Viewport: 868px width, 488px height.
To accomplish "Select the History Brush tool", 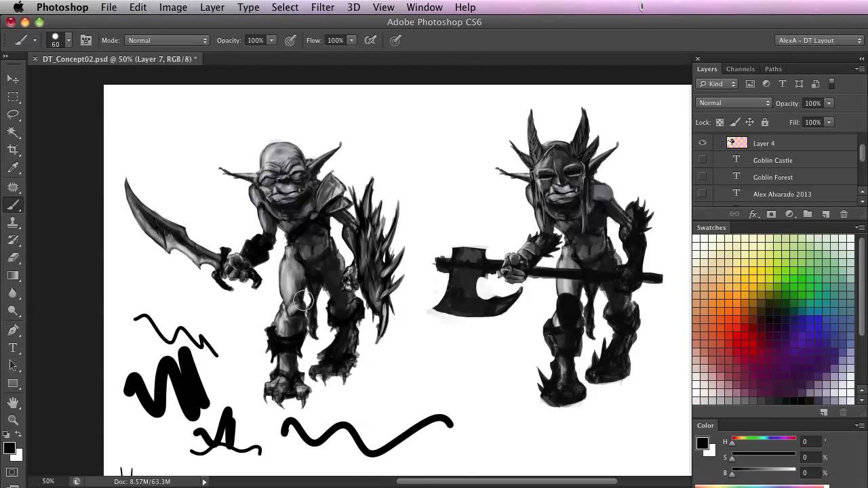I will (x=13, y=240).
